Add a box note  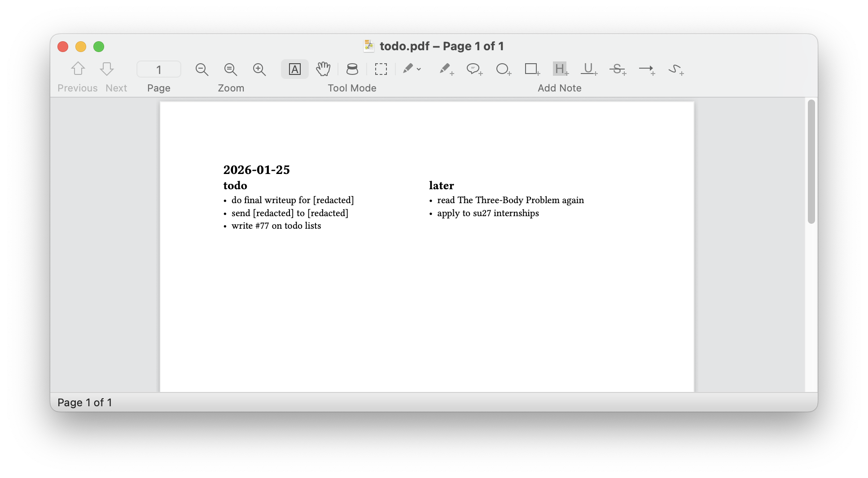(532, 69)
